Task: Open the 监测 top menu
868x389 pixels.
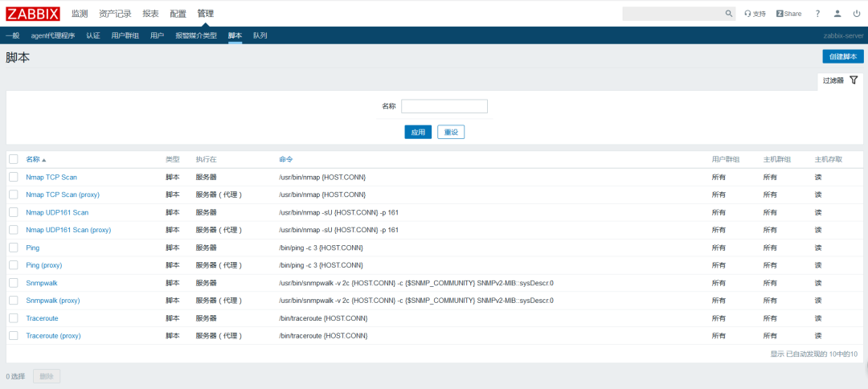Action: coord(80,14)
